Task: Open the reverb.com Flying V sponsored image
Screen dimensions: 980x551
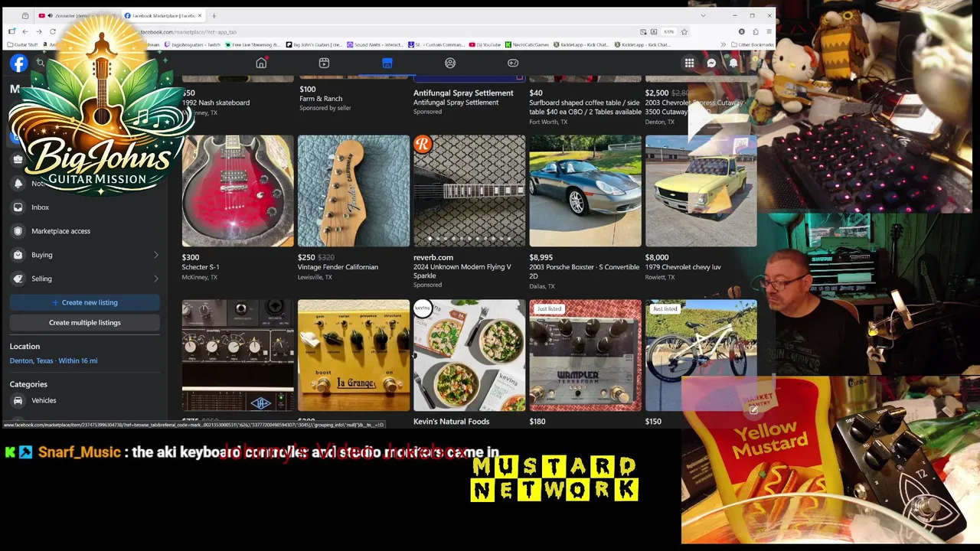Action: (469, 191)
